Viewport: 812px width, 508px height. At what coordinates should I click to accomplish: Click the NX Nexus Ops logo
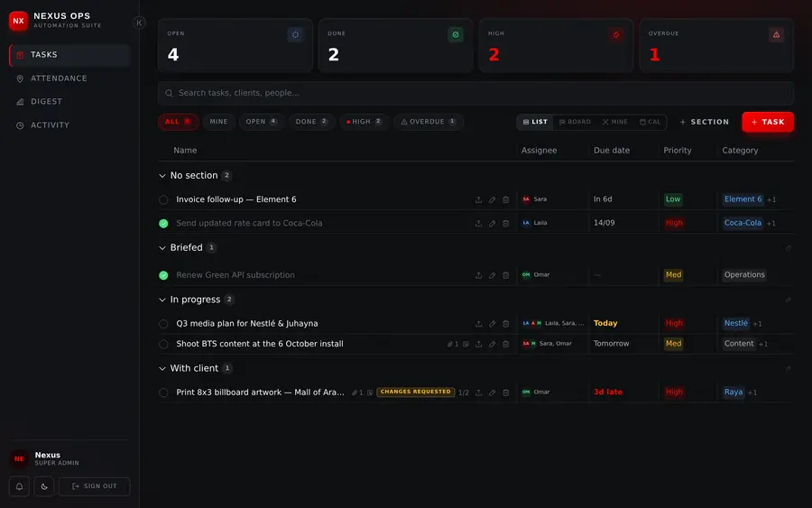click(19, 21)
